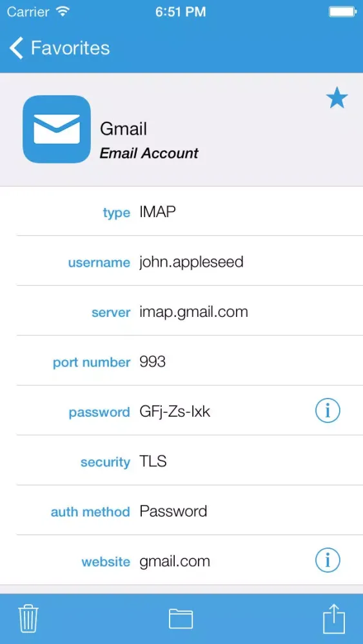This screenshot has height=644, width=363.
Task: Tap the GFj-Zs-Ixk password value
Action: point(175,412)
